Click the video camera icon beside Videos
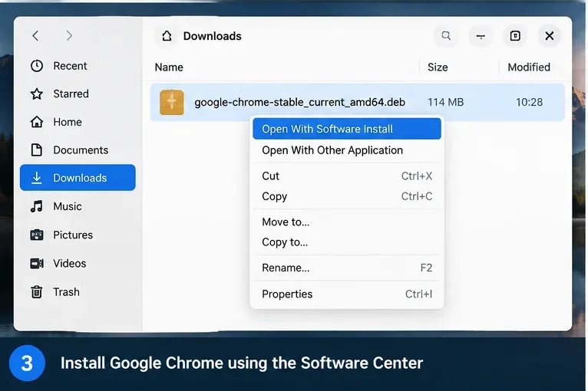Image resolution: width=588 pixels, height=391 pixels. click(37, 263)
